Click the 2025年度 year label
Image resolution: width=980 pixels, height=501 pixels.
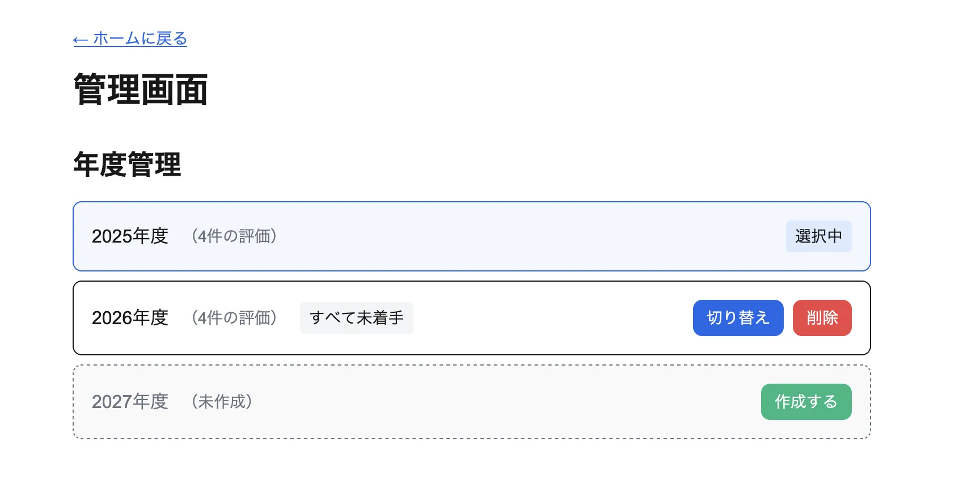click(x=130, y=236)
